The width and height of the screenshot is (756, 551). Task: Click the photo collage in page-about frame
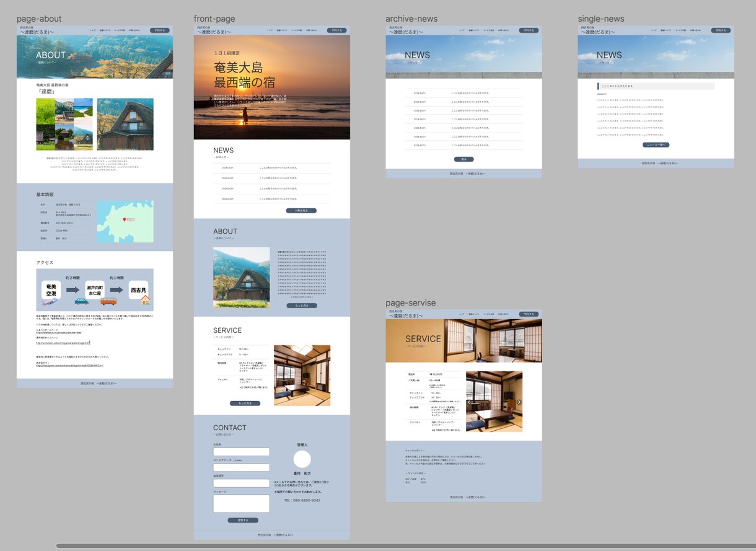pos(64,124)
